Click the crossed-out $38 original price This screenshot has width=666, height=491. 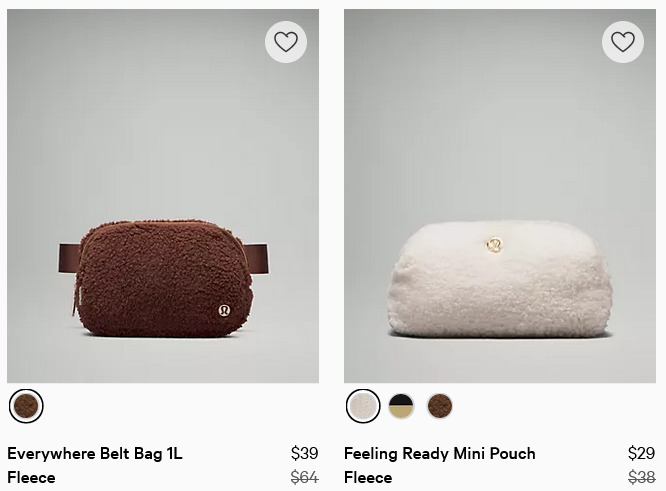[x=641, y=477]
